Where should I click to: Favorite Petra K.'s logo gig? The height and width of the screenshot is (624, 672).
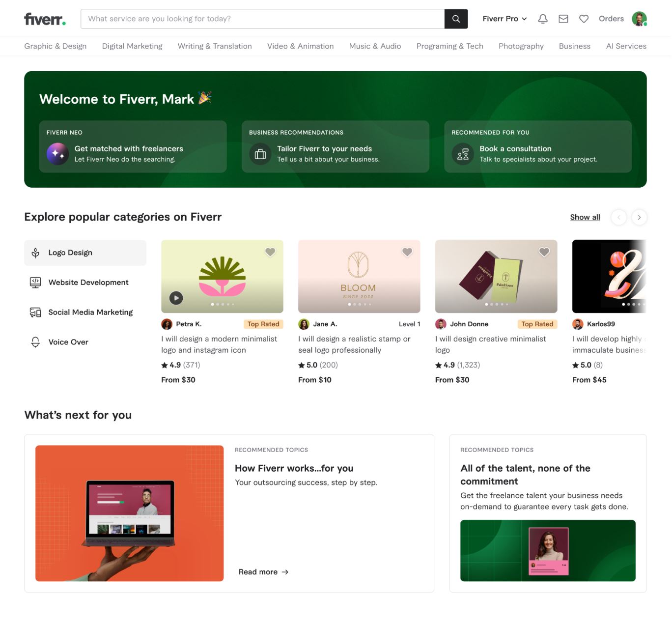270,252
